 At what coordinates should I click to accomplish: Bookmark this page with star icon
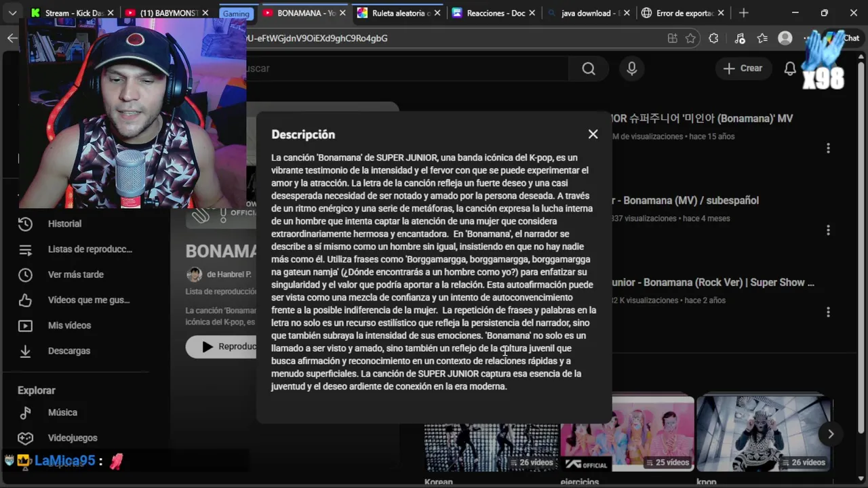(x=690, y=39)
